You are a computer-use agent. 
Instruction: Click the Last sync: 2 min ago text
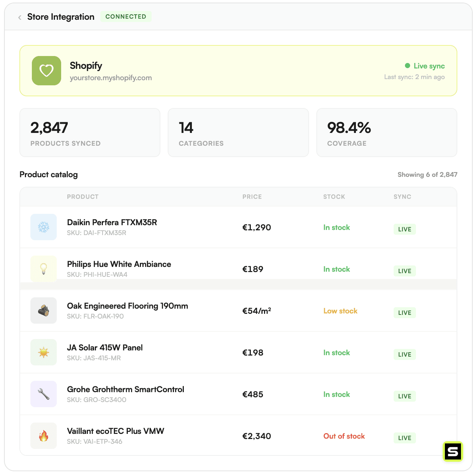tap(414, 77)
